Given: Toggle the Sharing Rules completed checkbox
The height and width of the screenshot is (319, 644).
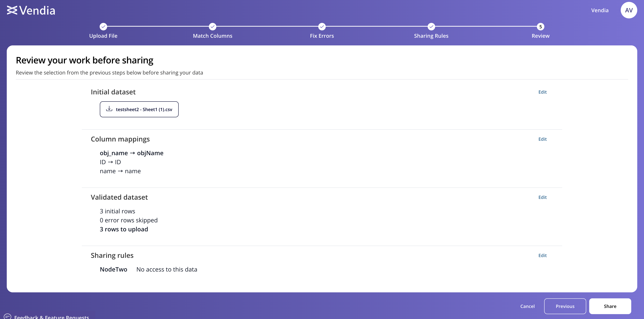Looking at the screenshot, I should [x=431, y=26].
